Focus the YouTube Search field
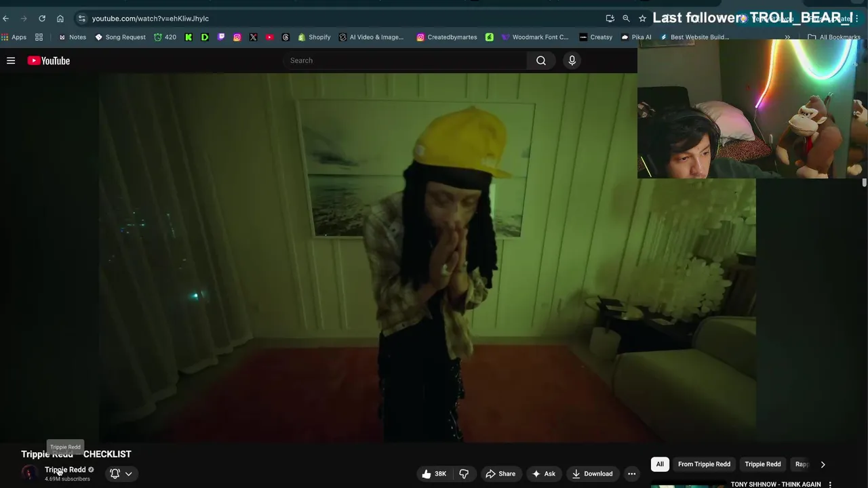This screenshot has height=488, width=868. (405, 60)
